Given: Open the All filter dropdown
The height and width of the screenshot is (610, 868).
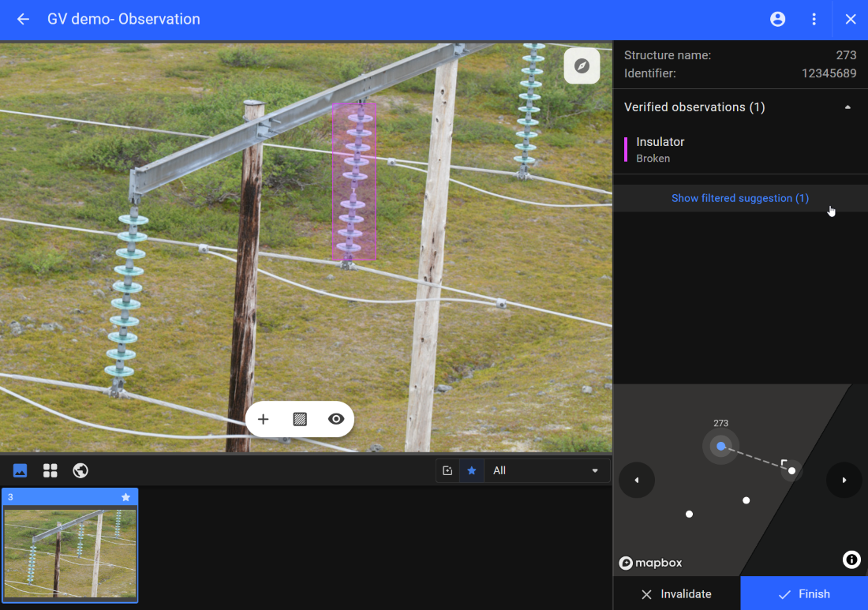Looking at the screenshot, I should tap(546, 470).
